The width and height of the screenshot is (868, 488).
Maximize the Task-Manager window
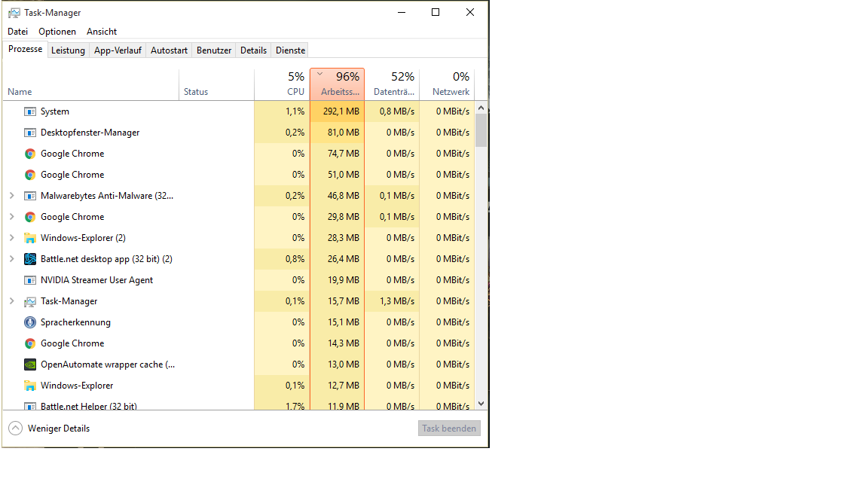[x=436, y=12]
